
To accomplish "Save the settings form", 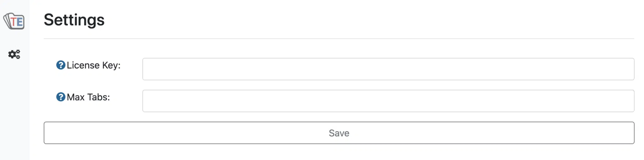I will [x=339, y=133].
